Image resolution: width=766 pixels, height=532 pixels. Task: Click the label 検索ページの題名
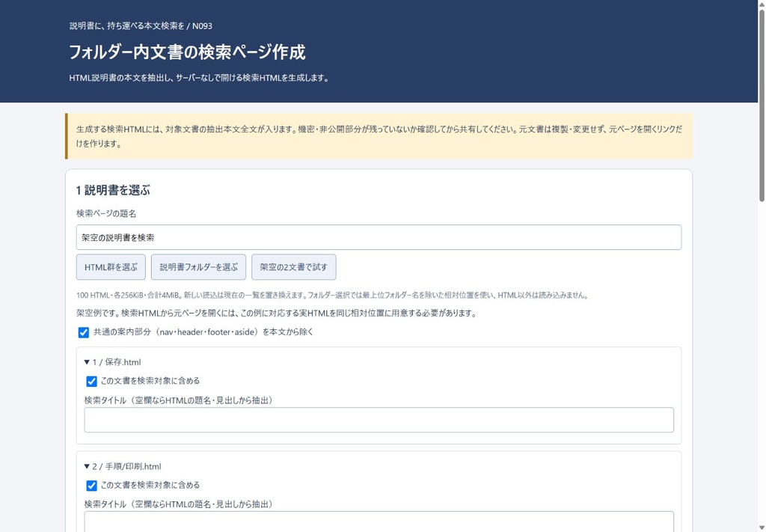(x=106, y=214)
